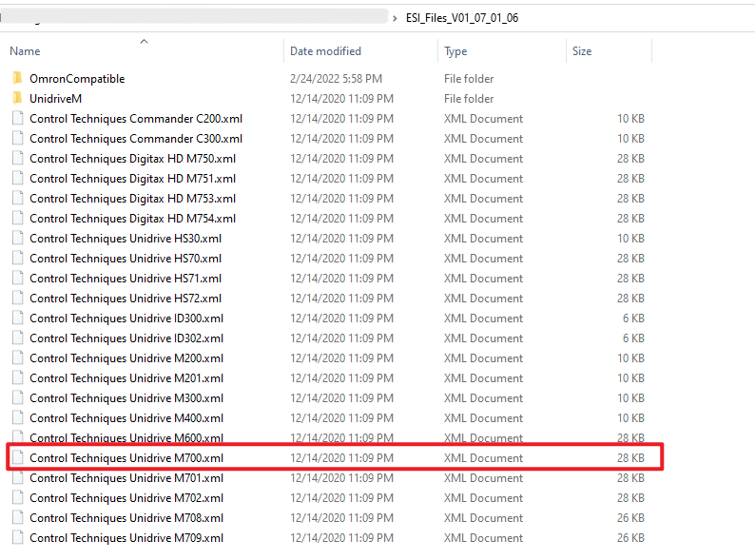This screenshot has height=560, width=755.
Task: Select Control Techniques Unidrive HS70.xml
Action: [126, 259]
